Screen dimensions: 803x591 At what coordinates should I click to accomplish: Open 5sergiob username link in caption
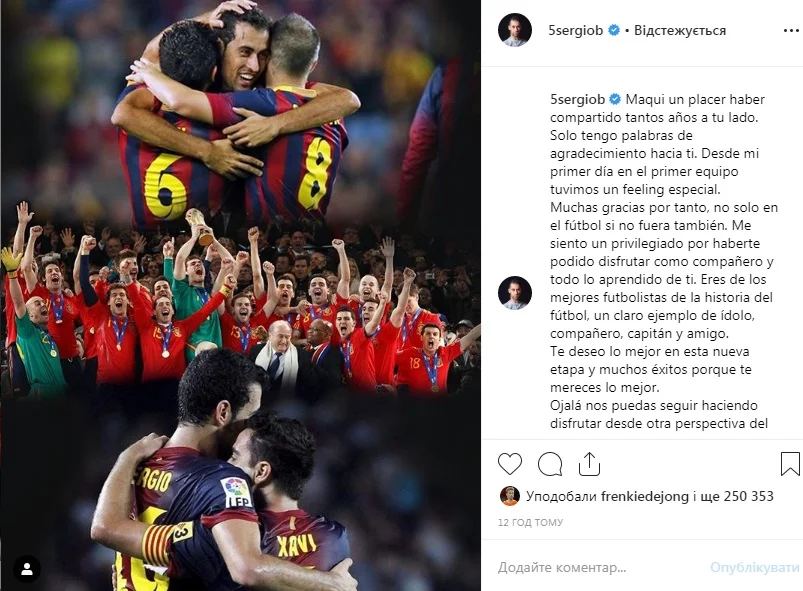pos(578,99)
